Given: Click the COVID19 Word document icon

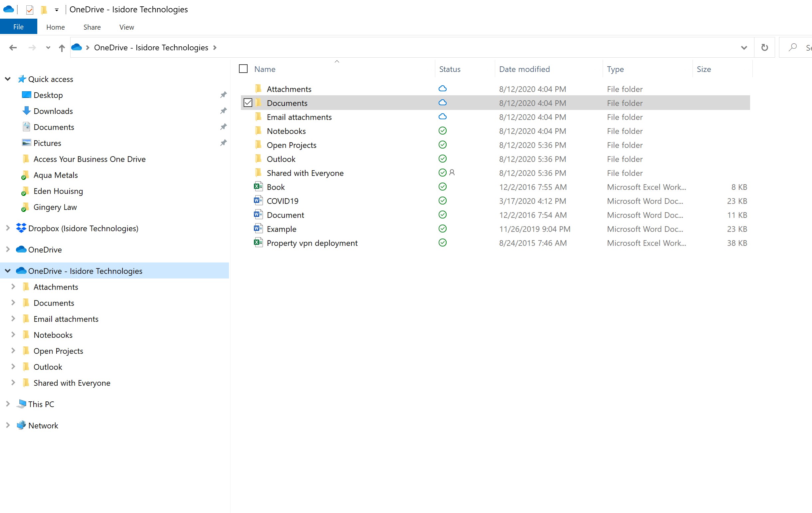Looking at the screenshot, I should coord(258,201).
